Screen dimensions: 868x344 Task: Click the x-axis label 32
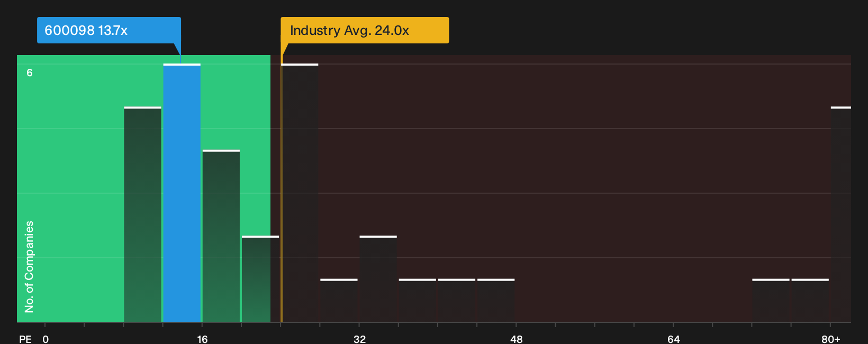point(359,339)
